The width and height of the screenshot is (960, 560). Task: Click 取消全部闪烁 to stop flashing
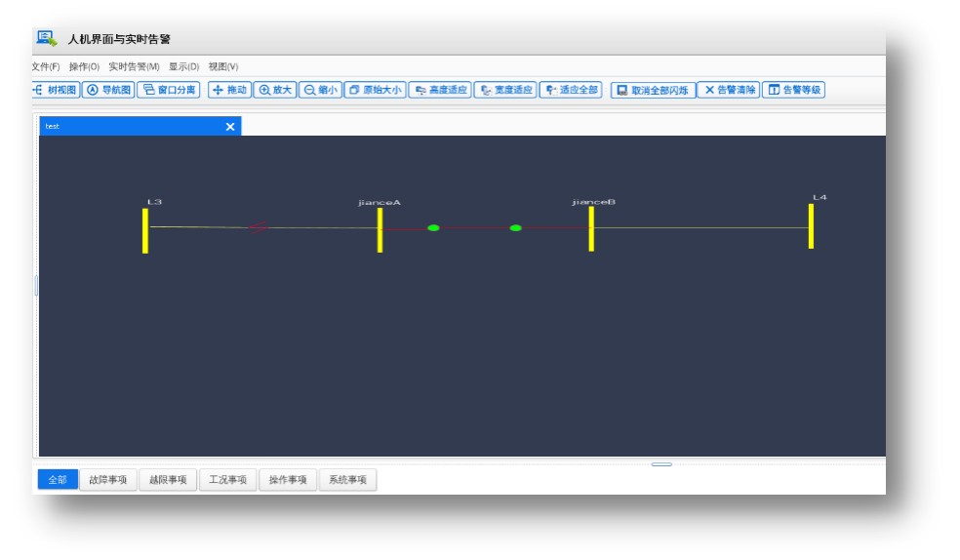pos(653,90)
